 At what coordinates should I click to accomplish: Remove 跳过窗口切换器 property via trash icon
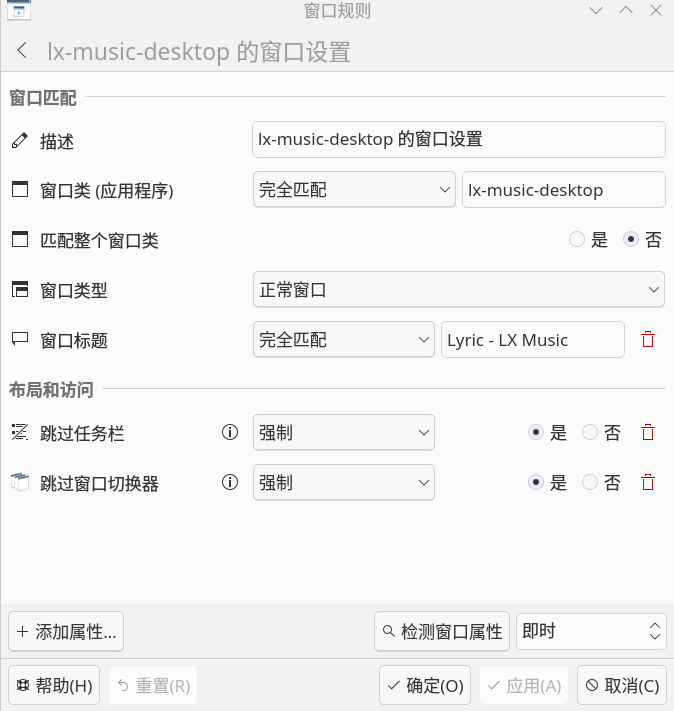648,482
